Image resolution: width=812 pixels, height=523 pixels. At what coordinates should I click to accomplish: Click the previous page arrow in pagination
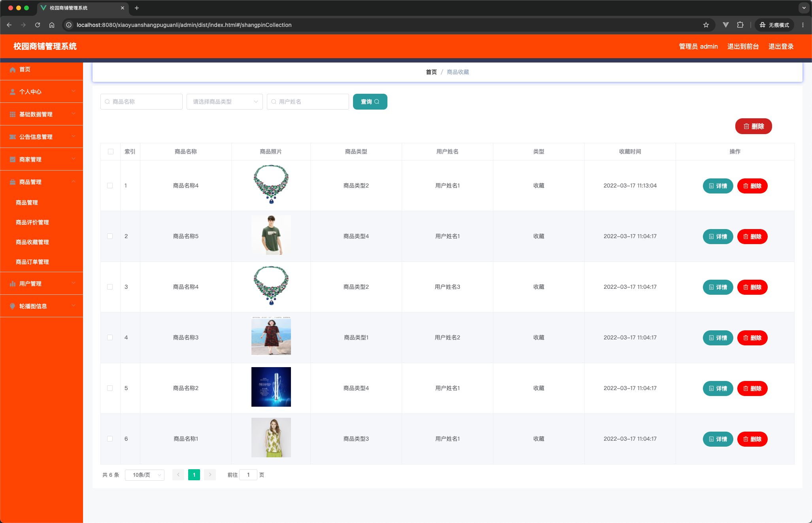(x=178, y=475)
